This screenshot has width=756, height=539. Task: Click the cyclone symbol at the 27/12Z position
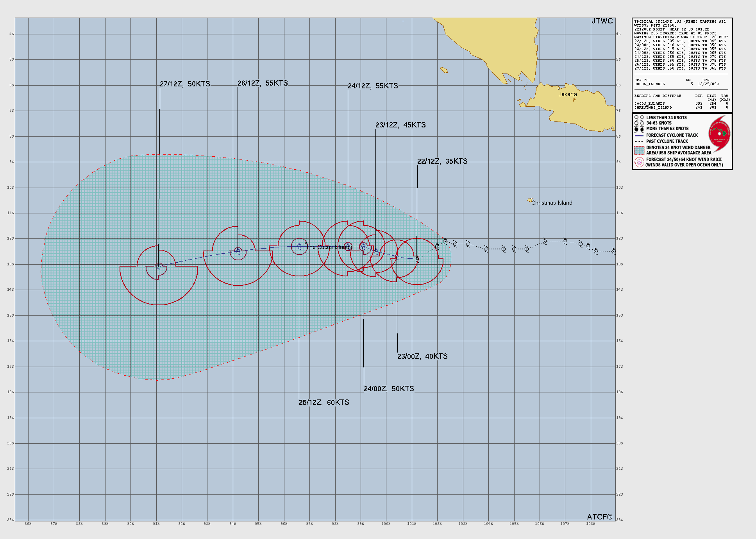159,267
